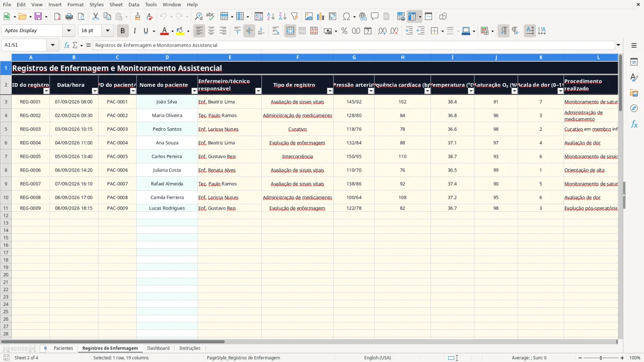Sort ascending
644x362 pixels.
[x=270, y=17]
